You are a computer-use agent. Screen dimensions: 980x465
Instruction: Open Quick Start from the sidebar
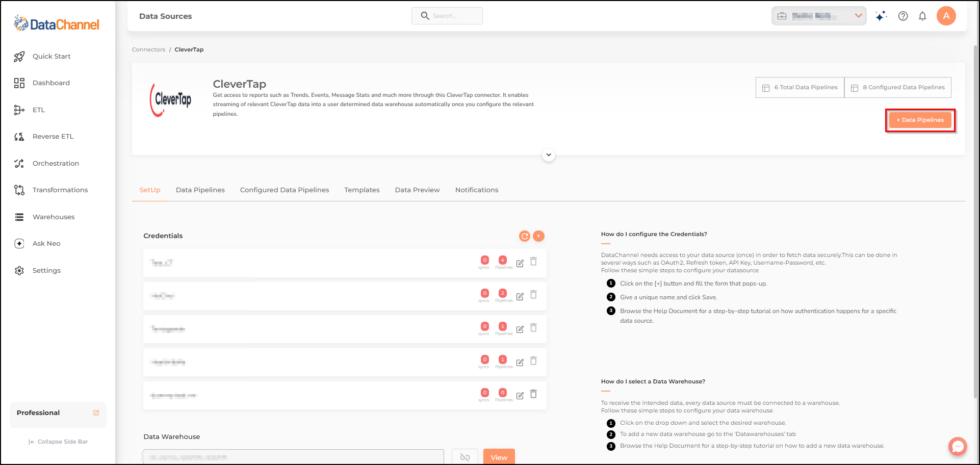[x=51, y=57]
